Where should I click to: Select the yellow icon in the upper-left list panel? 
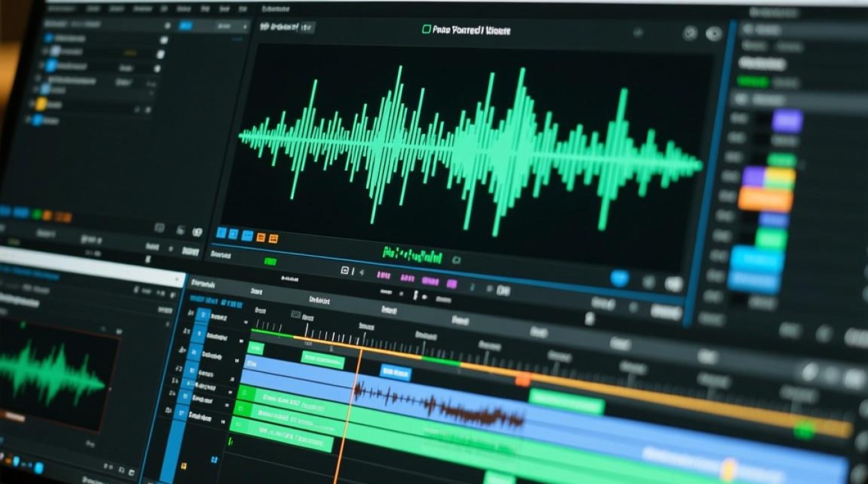pyautogui.click(x=41, y=104)
